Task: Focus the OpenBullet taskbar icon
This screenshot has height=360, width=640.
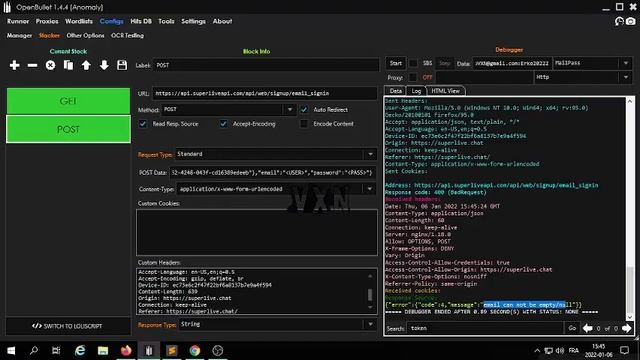Action: [149, 351]
